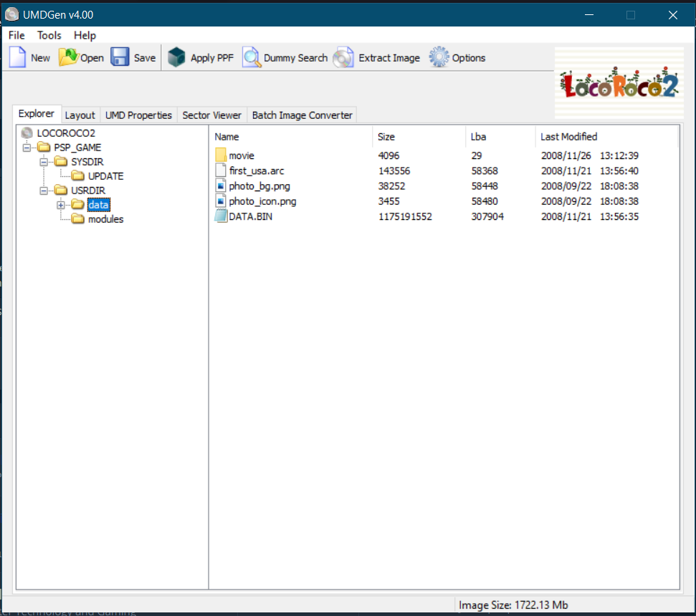The width and height of the screenshot is (696, 616).
Task: Select the DATA.BIN file name
Action: click(x=250, y=216)
